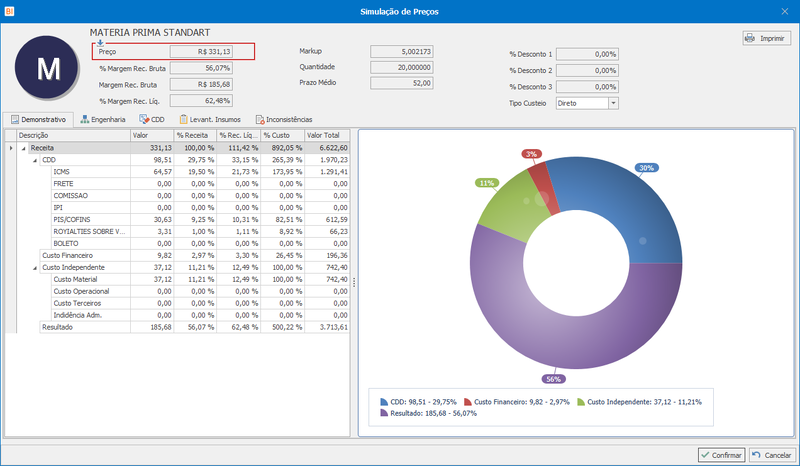This screenshot has height=466, width=800.
Task: Click the printer icon on Imprimir
Action: pyautogui.click(x=749, y=38)
